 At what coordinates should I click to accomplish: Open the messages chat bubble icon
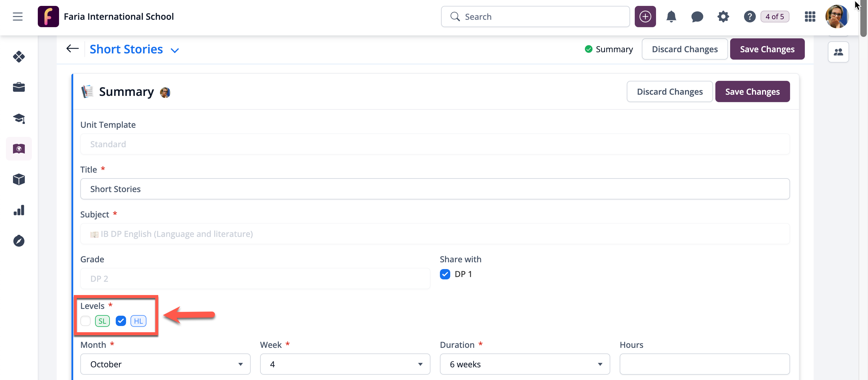pos(697,17)
